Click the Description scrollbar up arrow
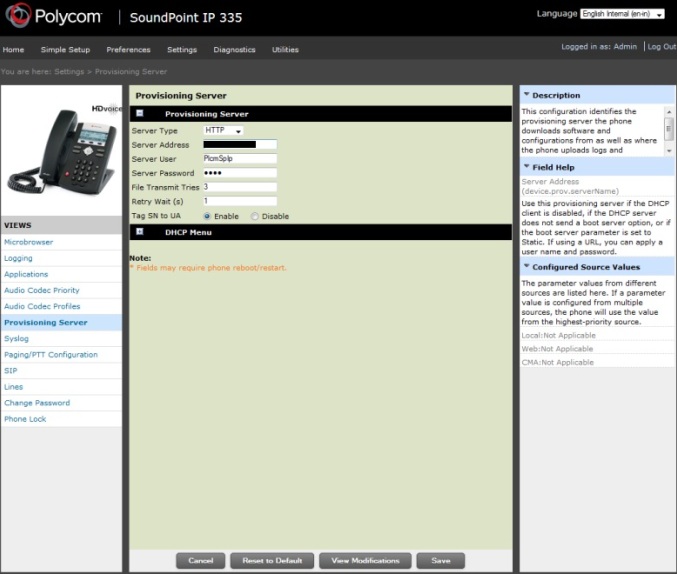This screenshot has height=574, width=677. 669,112
